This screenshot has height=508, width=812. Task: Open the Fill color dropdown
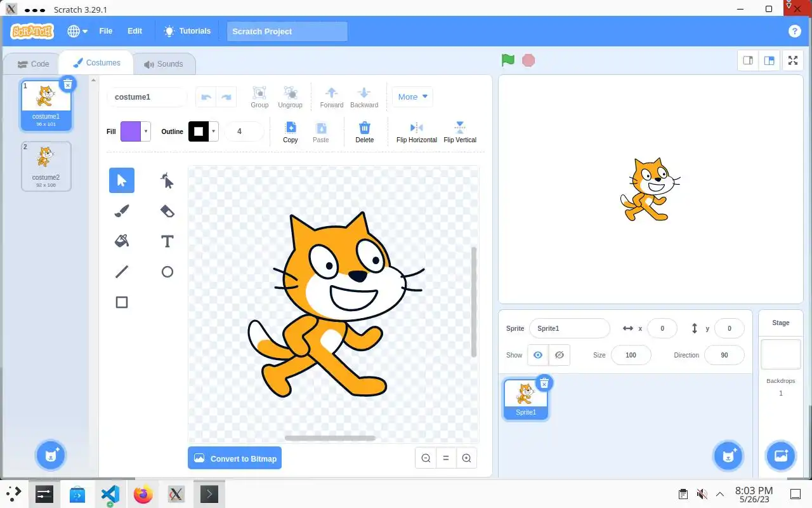(x=147, y=131)
